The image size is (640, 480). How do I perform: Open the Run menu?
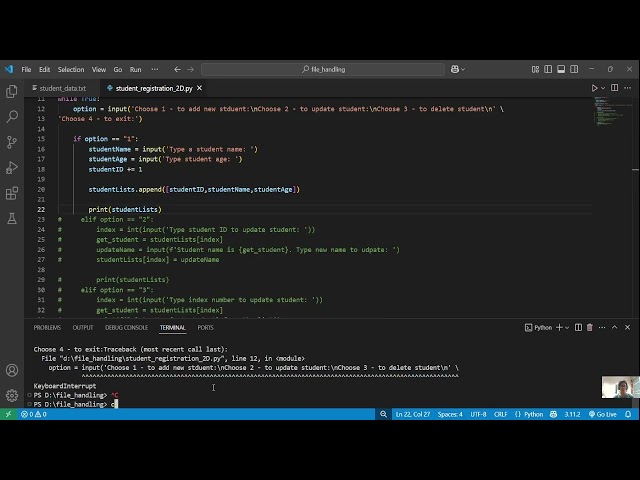click(x=136, y=69)
